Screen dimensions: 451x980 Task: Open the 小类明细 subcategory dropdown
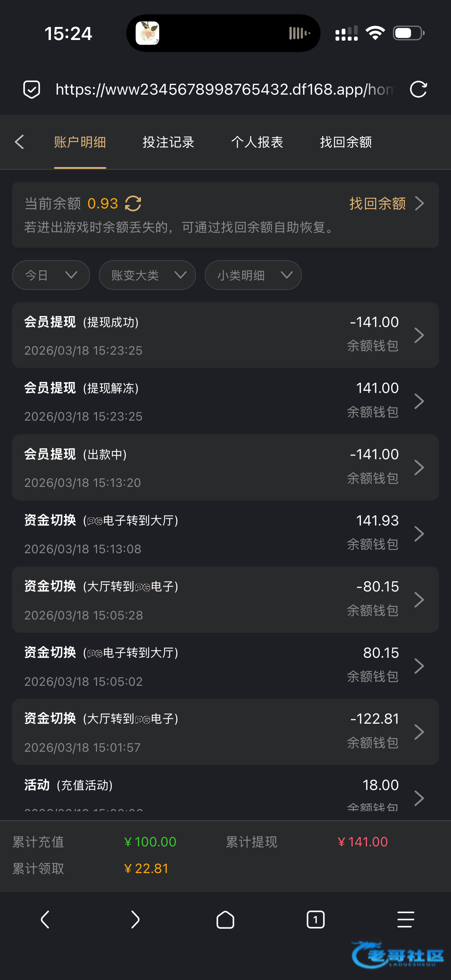[253, 275]
